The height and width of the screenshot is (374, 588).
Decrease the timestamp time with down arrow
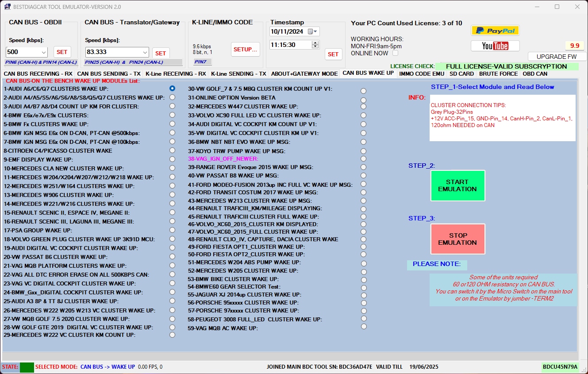click(x=315, y=46)
